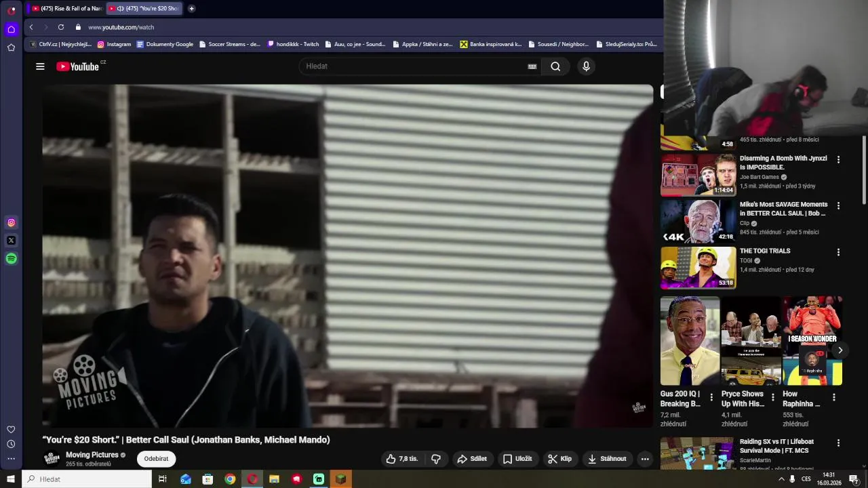Open bookmarks star icon in sidebar
The image size is (868, 488).
11,47
